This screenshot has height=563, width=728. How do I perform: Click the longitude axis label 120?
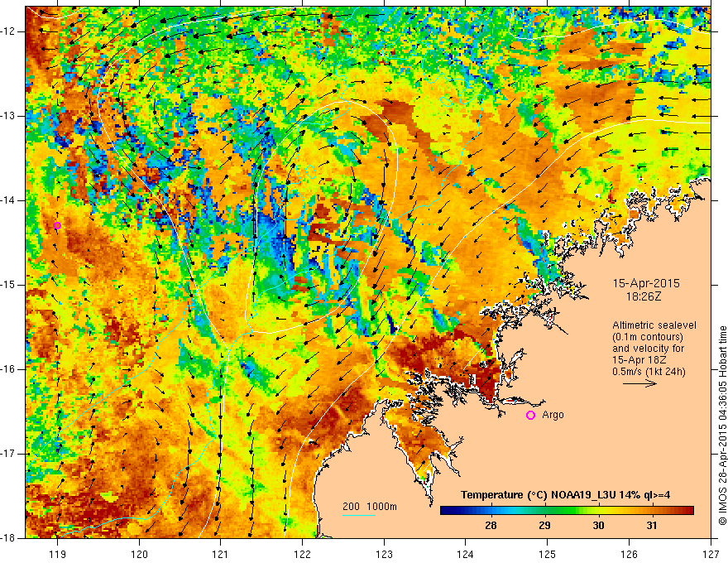point(139,554)
